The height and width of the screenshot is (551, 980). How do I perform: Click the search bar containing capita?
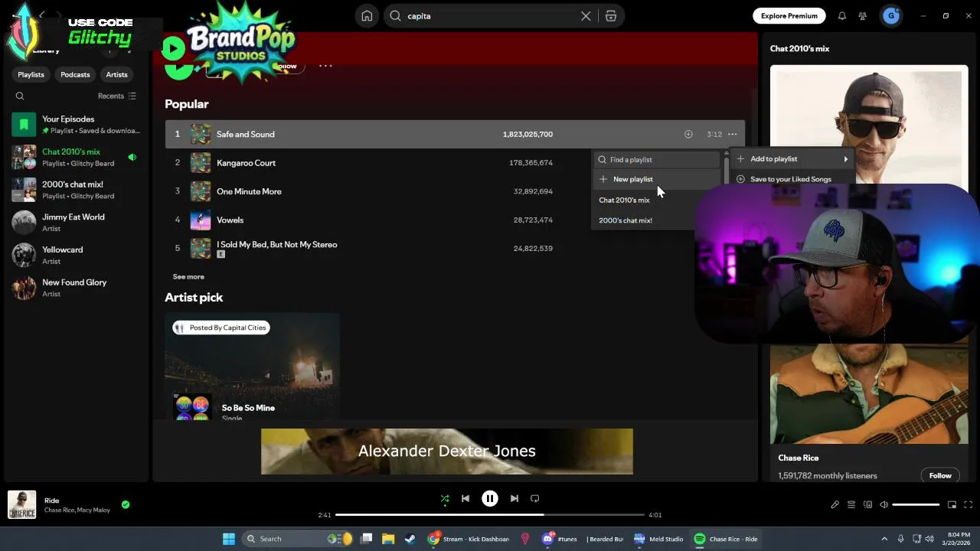(490, 15)
